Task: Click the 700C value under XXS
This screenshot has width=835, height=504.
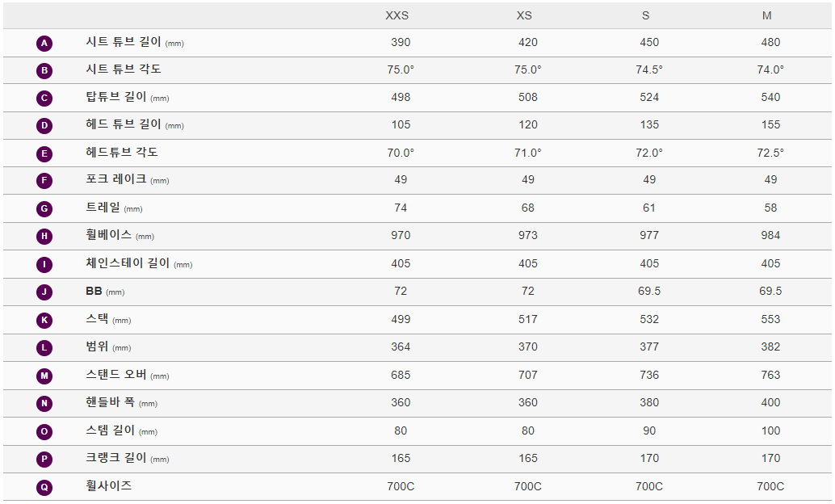Action: 401,486
